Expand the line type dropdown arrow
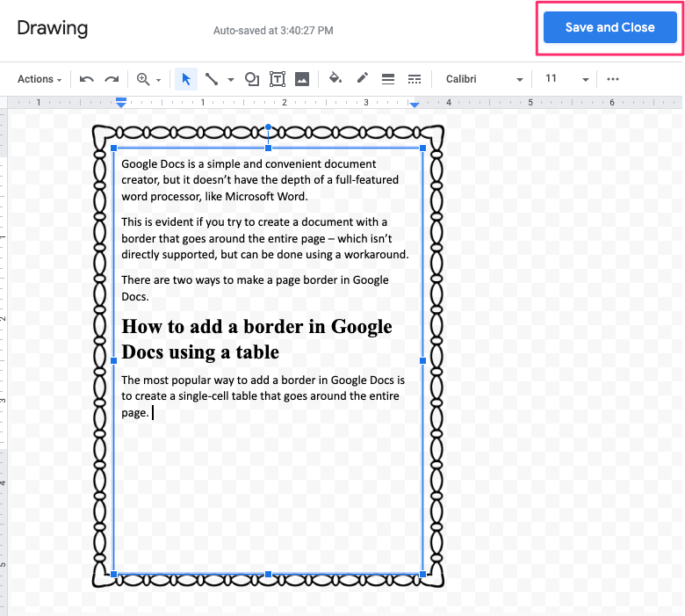 tap(231, 80)
